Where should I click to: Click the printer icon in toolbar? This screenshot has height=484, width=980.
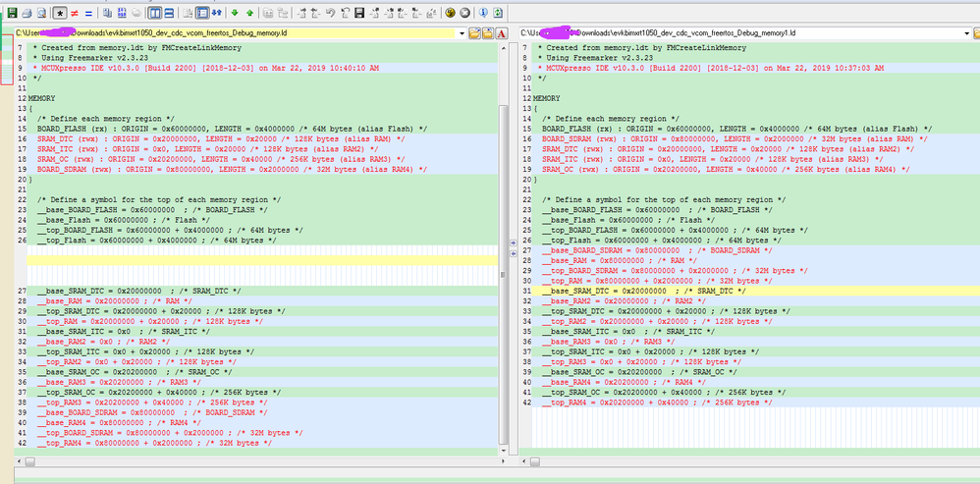coord(27,13)
